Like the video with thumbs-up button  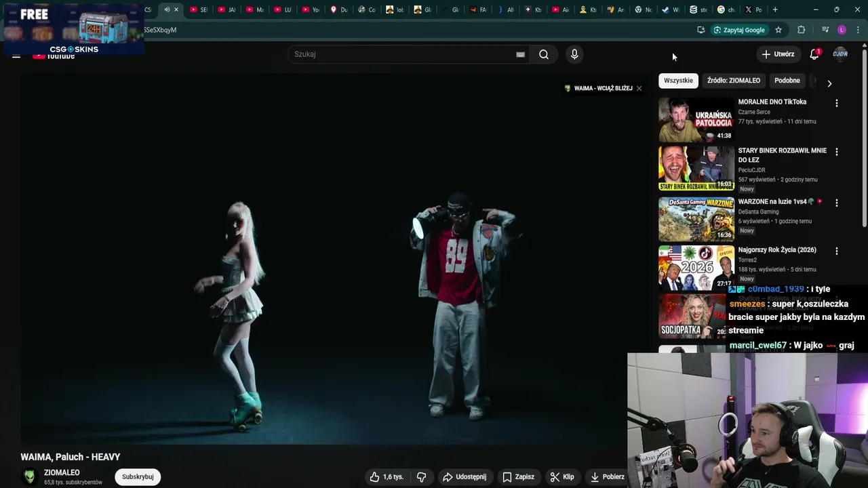(x=387, y=477)
